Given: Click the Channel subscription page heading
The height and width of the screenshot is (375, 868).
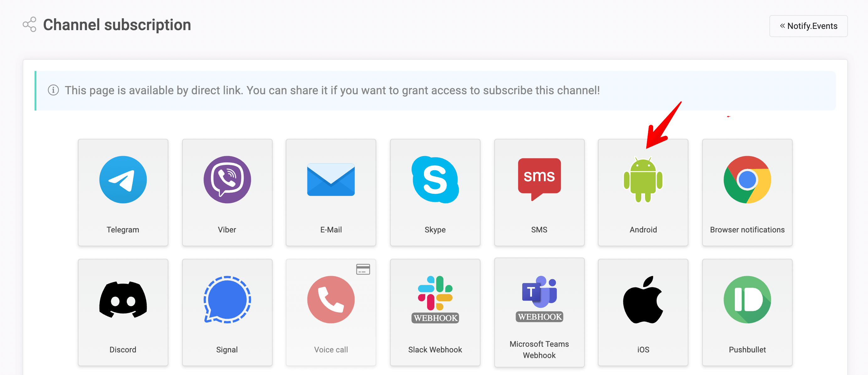Looking at the screenshot, I should (117, 24).
